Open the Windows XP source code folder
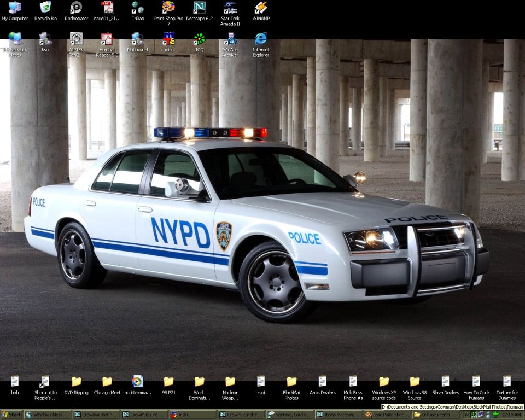The height and width of the screenshot is (420, 525). click(384, 388)
